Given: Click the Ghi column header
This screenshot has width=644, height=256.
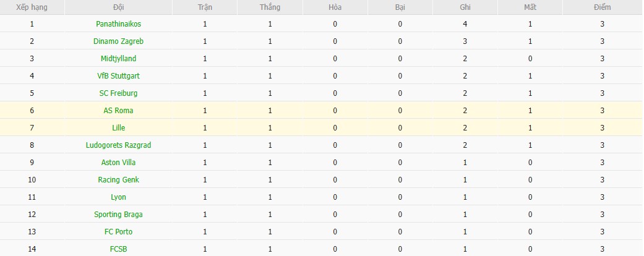Looking at the screenshot, I should click(x=465, y=7).
